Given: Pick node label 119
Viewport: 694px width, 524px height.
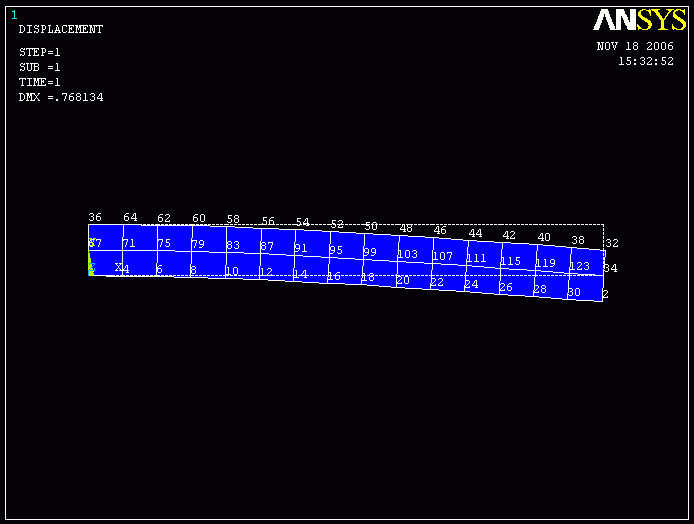Looking at the screenshot, I should tap(545, 263).
